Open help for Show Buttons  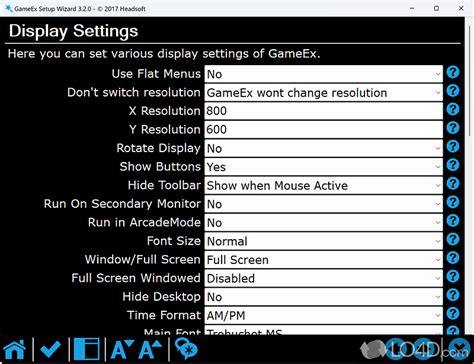453,165
